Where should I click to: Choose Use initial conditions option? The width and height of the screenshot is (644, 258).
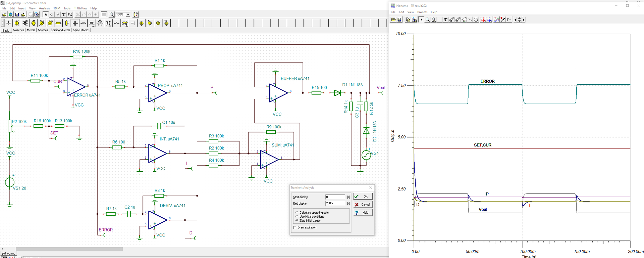pos(297,217)
